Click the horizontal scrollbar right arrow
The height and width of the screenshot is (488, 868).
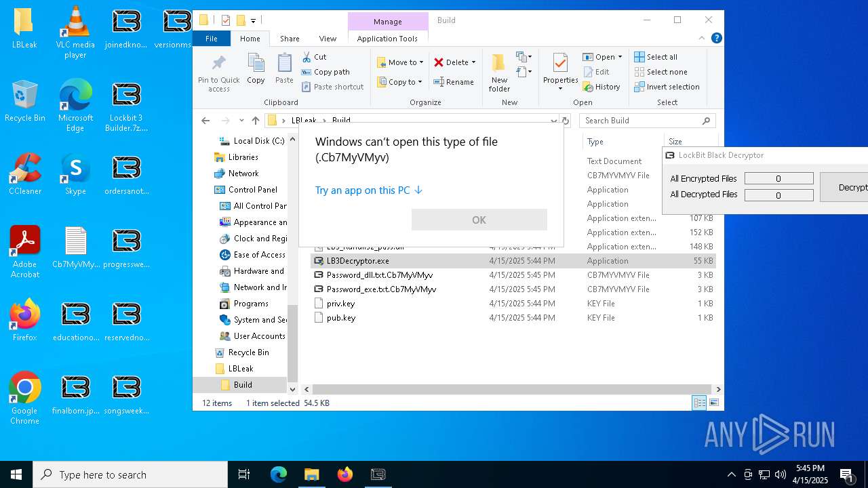click(x=718, y=390)
